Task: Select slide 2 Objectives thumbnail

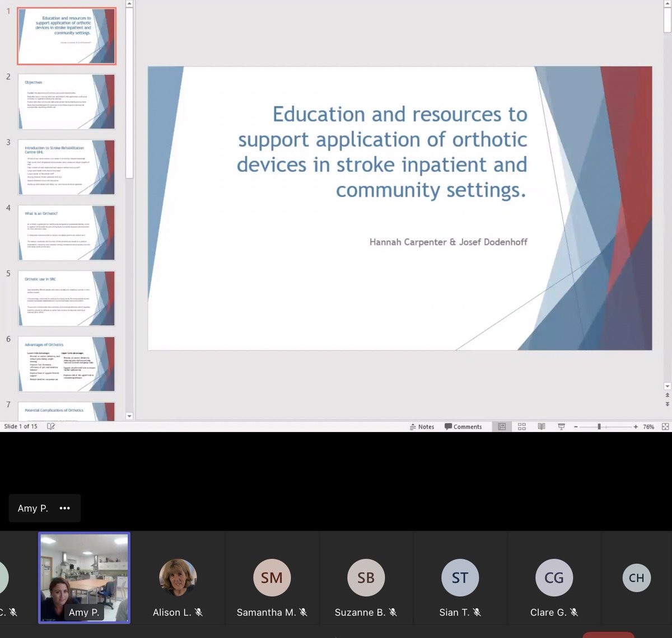Action: [67, 102]
